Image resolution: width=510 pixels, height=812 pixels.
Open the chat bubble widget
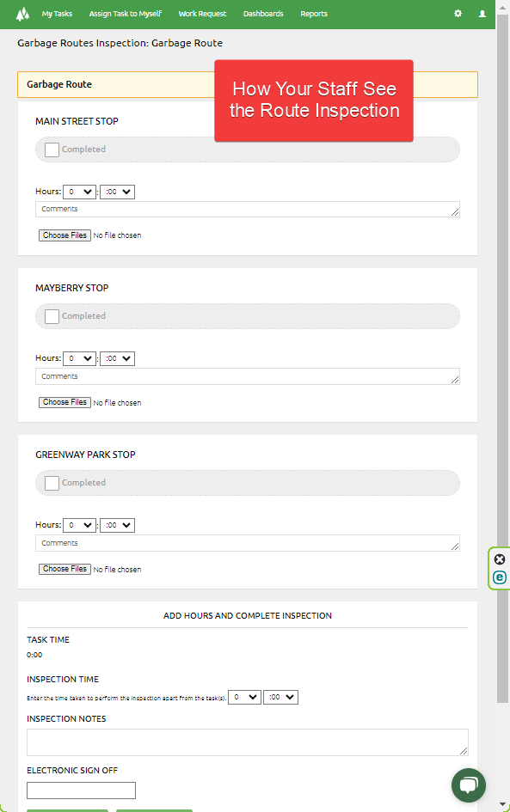click(x=469, y=785)
